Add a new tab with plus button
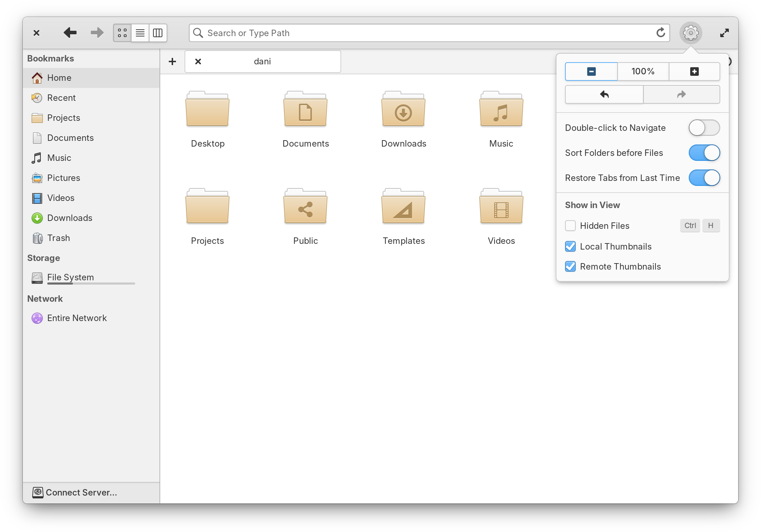The image size is (761, 532). [x=172, y=61]
